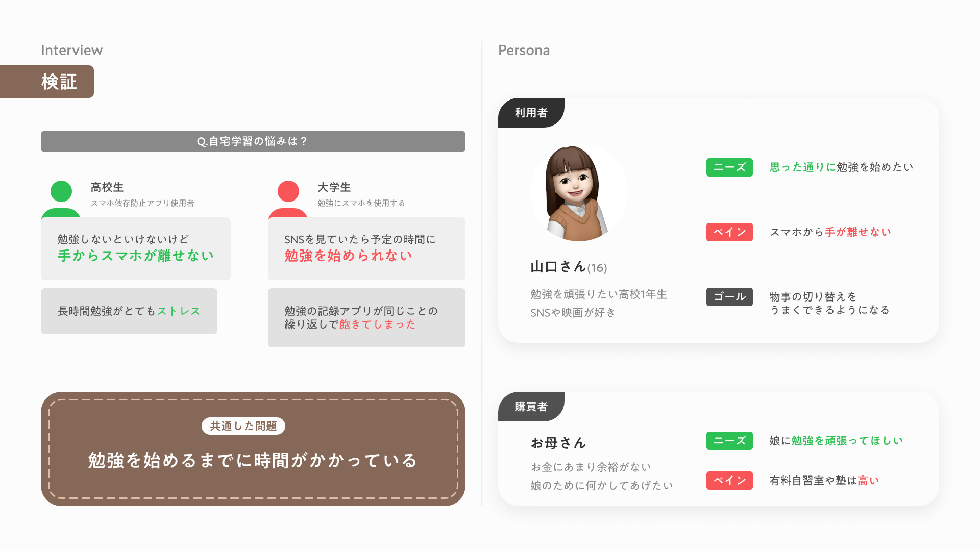Select the brown 検証 tag label
This screenshot has height=551, width=980.
point(47,82)
